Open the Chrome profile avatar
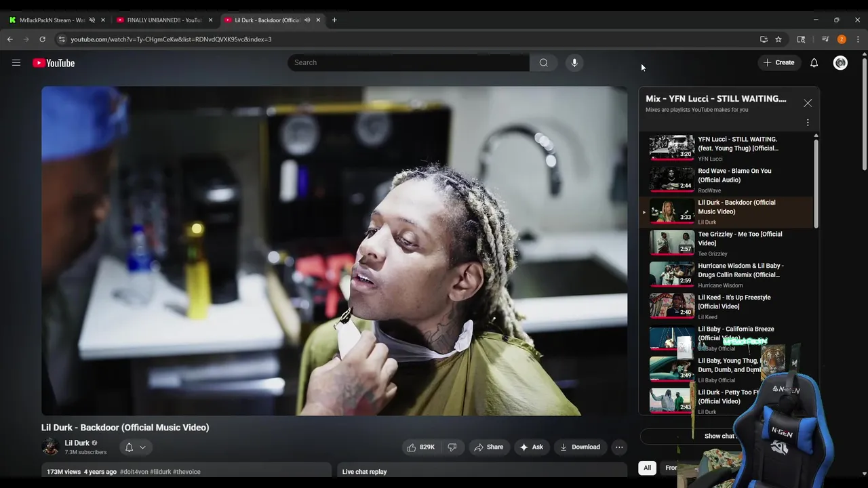 tap(842, 39)
